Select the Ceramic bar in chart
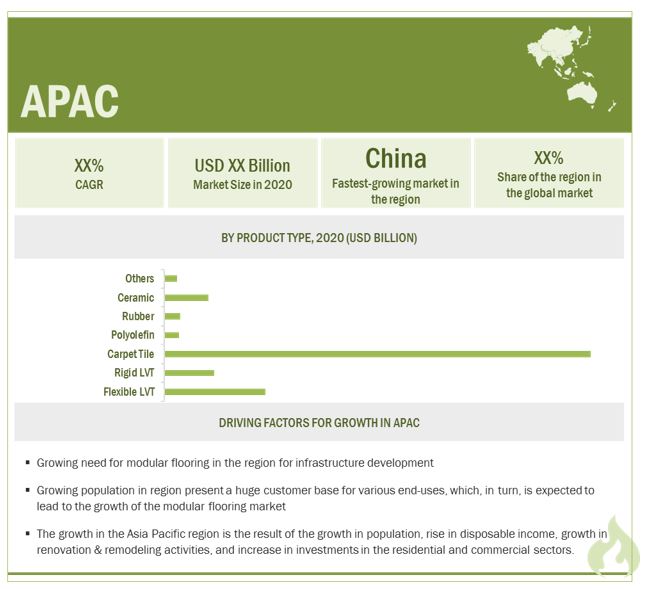The height and width of the screenshot is (589, 650). [x=186, y=298]
